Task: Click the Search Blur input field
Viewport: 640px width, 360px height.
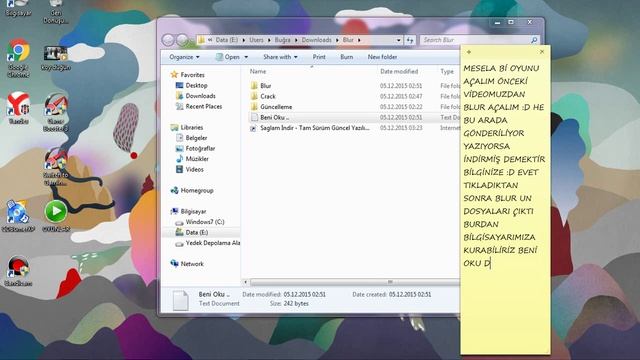Action: 476,40
